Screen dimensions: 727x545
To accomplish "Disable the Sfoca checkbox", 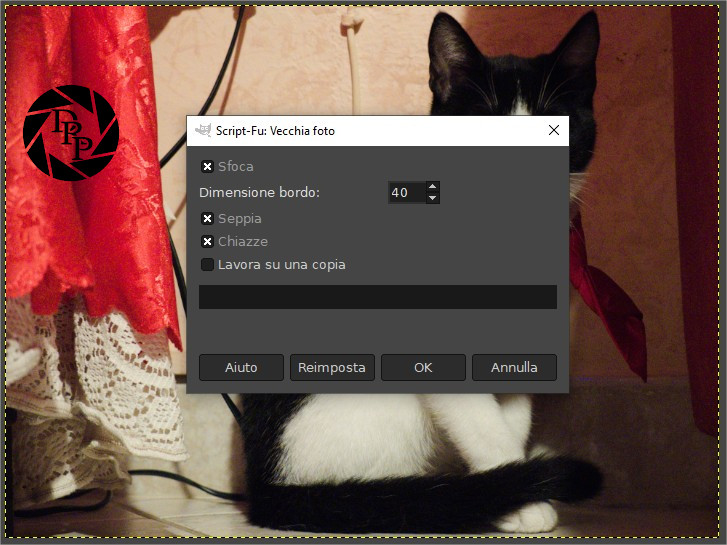I will click(208, 167).
